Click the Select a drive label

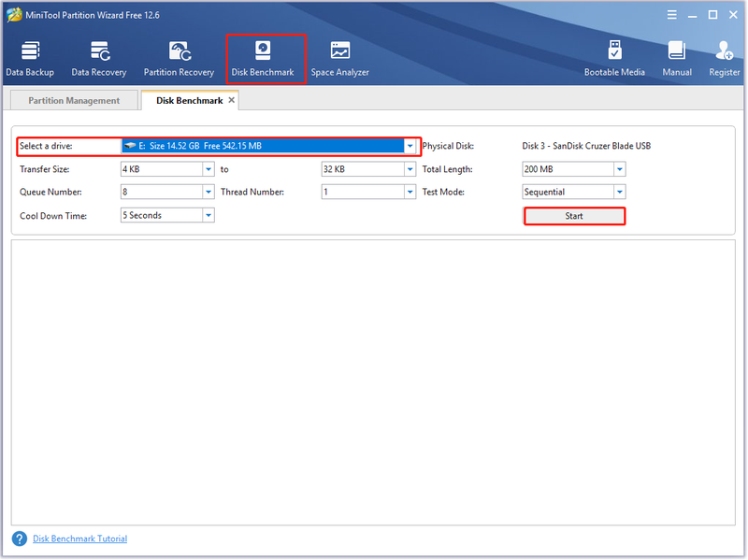tap(46, 146)
